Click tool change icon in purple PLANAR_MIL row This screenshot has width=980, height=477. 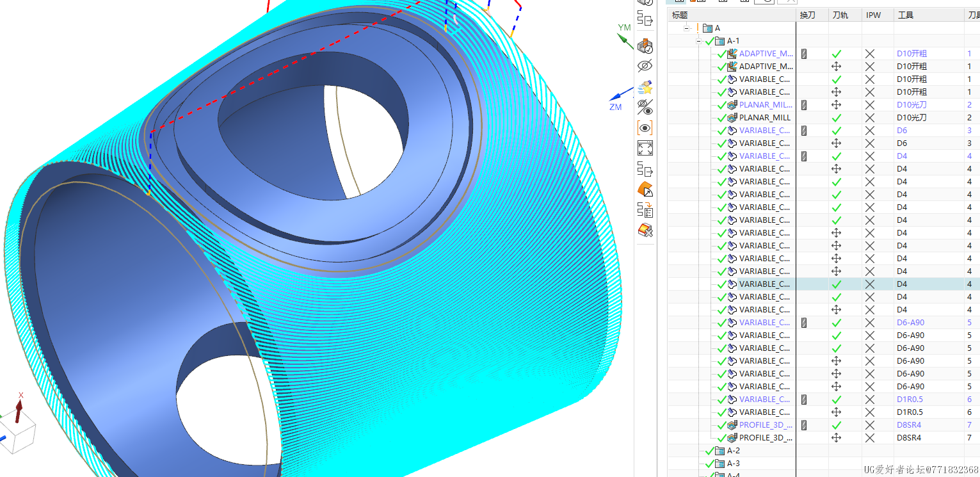804,105
